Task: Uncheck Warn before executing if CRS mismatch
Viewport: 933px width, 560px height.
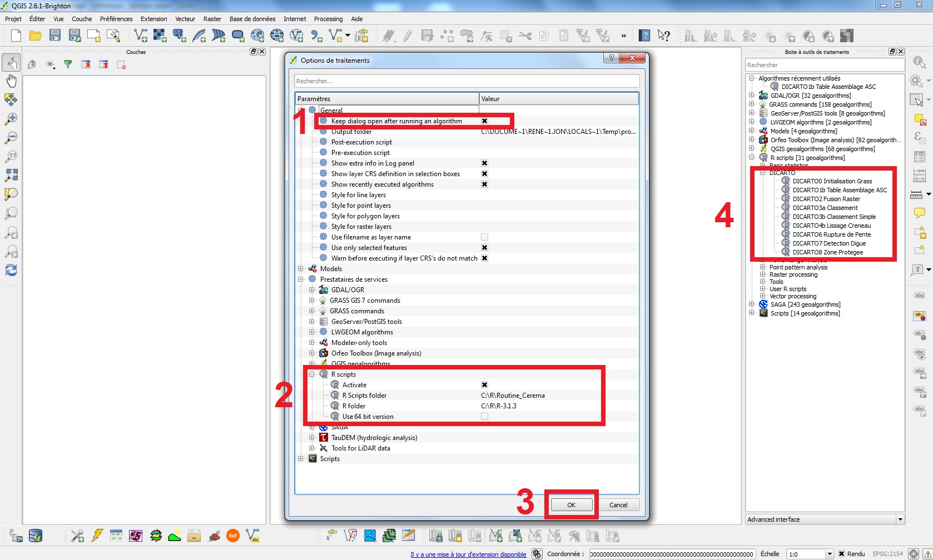Action: pos(484,258)
